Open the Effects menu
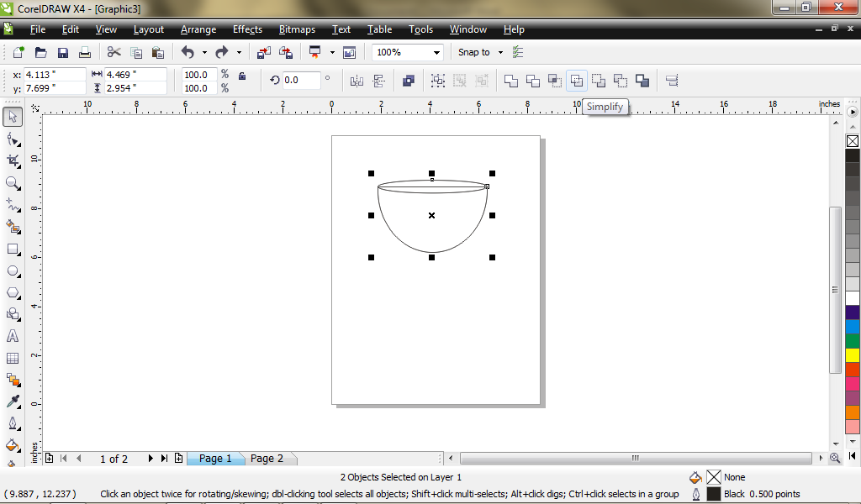This screenshot has height=504, width=861. tap(247, 29)
